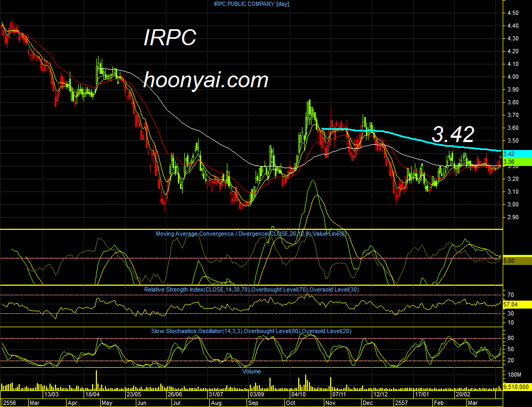
Task: Select the 180M volume axis label
Action: click(x=514, y=375)
